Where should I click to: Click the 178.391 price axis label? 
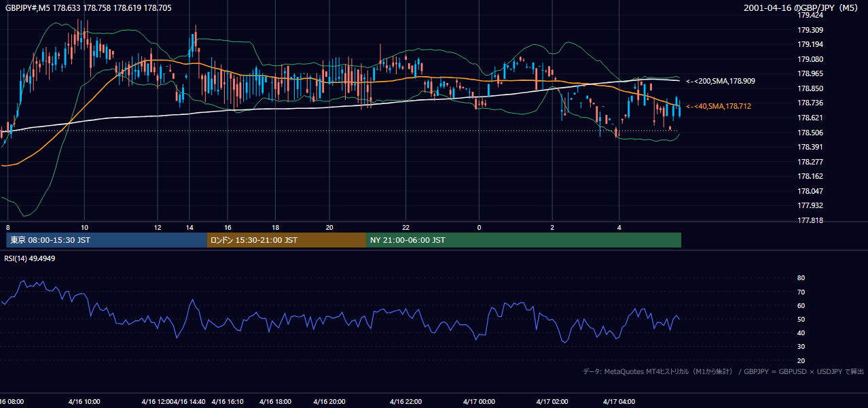click(810, 147)
